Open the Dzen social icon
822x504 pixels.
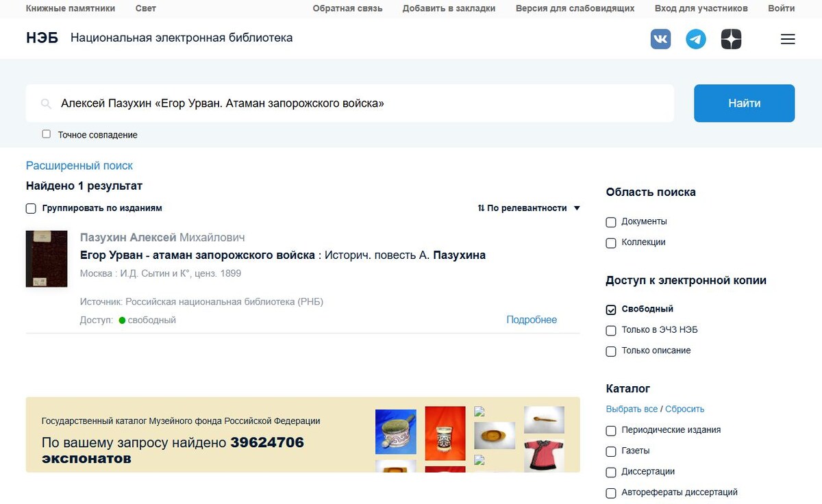[x=732, y=39]
